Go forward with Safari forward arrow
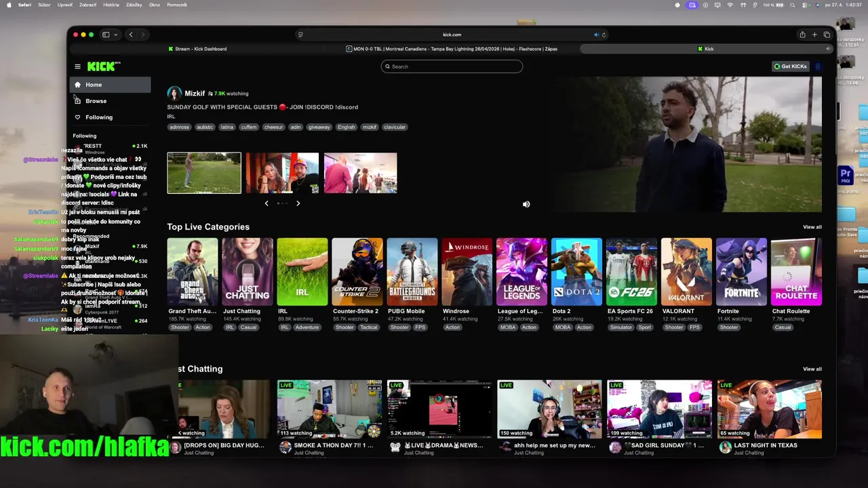Screen dimensions: 868x488 click(142, 35)
